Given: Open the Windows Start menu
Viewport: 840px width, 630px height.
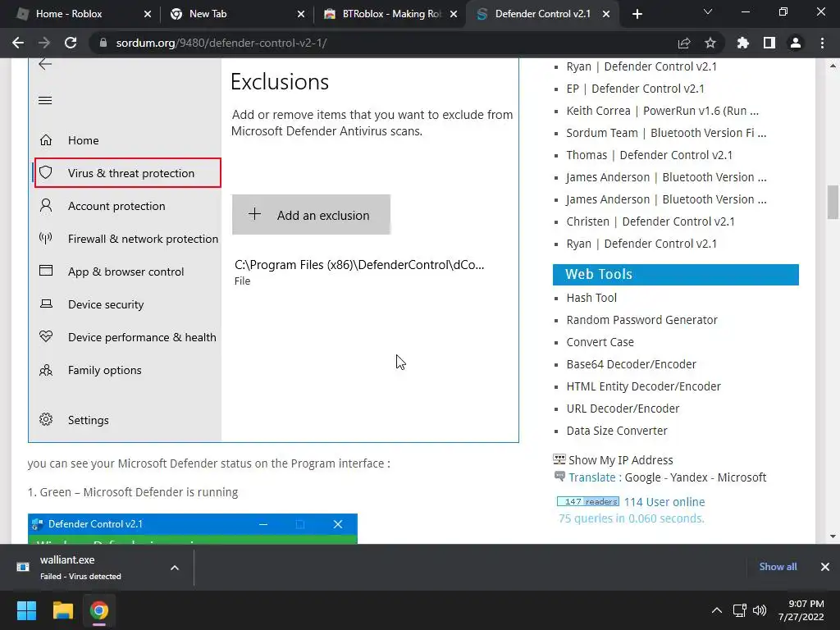Looking at the screenshot, I should tap(26, 610).
